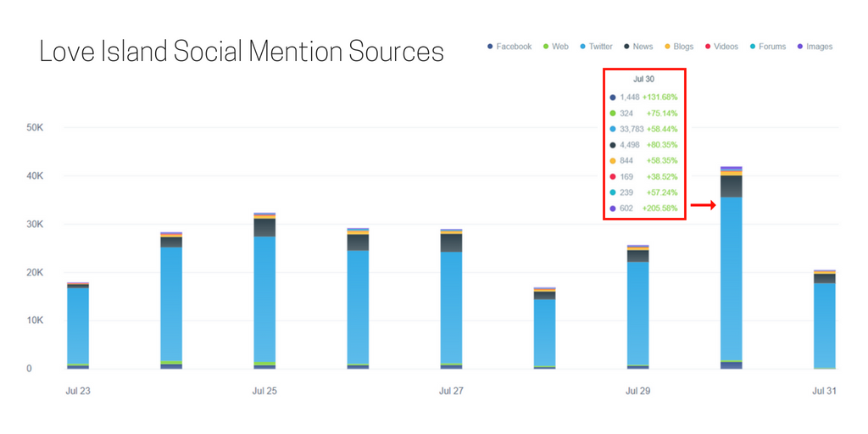This screenshot has width=868, height=434.
Task: Toggle the Blogs legend item
Action: (x=679, y=47)
